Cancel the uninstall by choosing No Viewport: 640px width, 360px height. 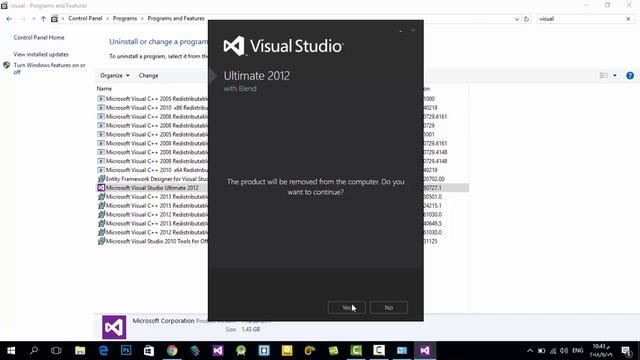tap(389, 308)
